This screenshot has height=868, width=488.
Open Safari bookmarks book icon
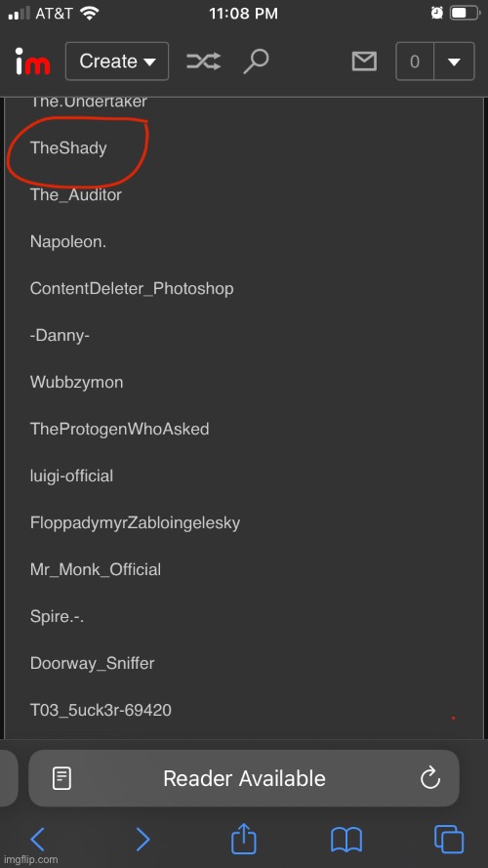point(346,840)
